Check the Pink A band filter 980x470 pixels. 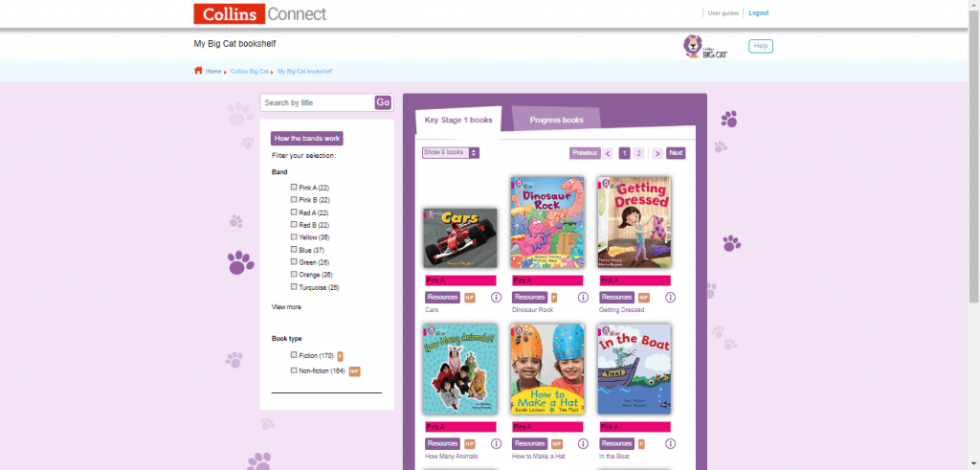[x=294, y=187]
